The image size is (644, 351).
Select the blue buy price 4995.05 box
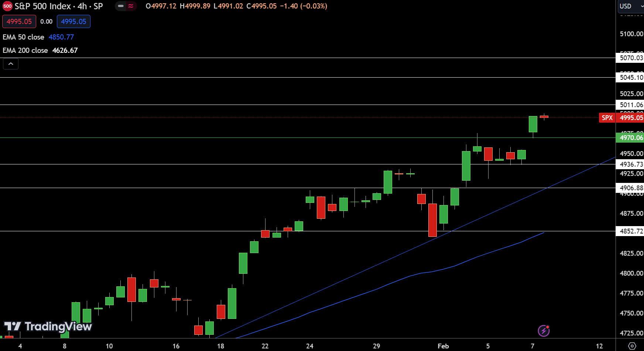pos(73,21)
